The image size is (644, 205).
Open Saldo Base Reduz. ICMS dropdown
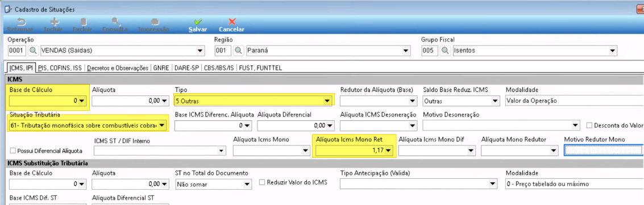496,101
